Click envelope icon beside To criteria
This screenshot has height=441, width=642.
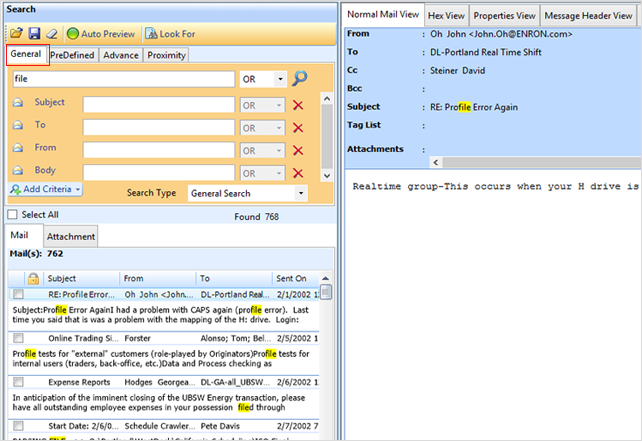(x=18, y=125)
